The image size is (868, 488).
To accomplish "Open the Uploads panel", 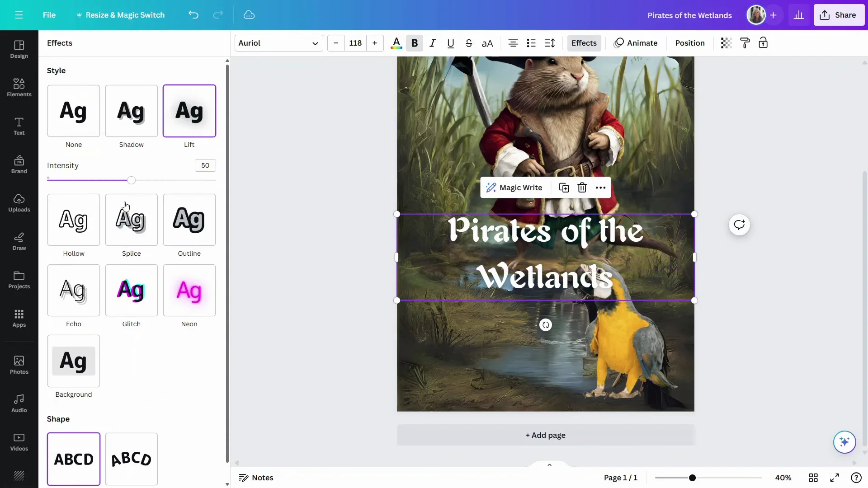I will (19, 203).
